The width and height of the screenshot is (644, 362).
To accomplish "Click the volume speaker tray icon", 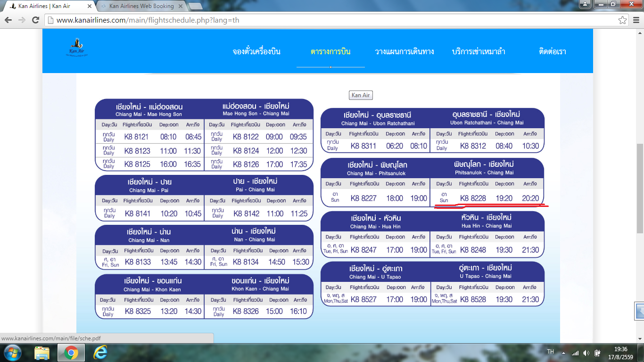I will [x=586, y=353].
